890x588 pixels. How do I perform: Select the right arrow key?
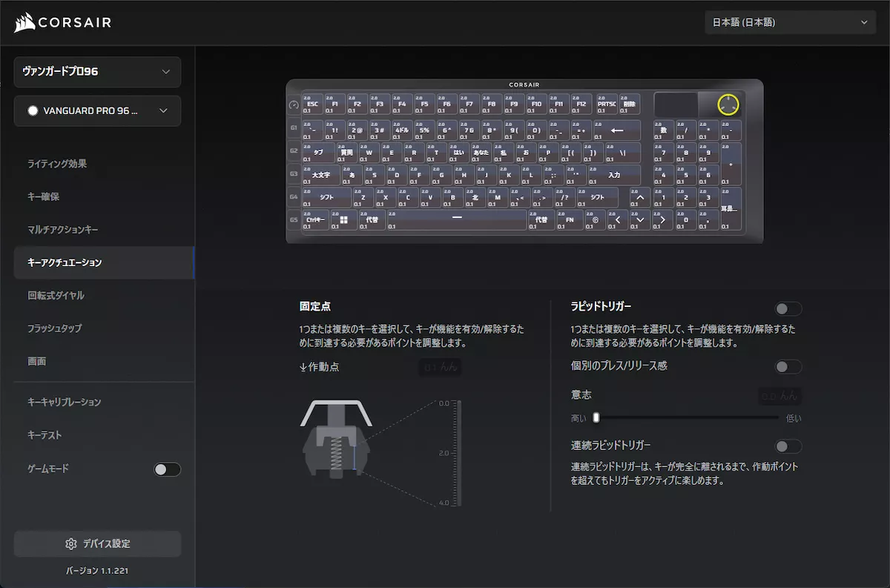tap(662, 220)
